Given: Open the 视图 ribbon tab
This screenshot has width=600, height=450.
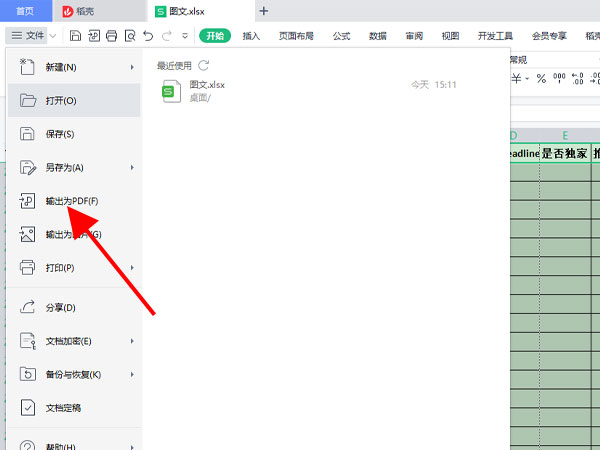Looking at the screenshot, I should click(x=450, y=36).
